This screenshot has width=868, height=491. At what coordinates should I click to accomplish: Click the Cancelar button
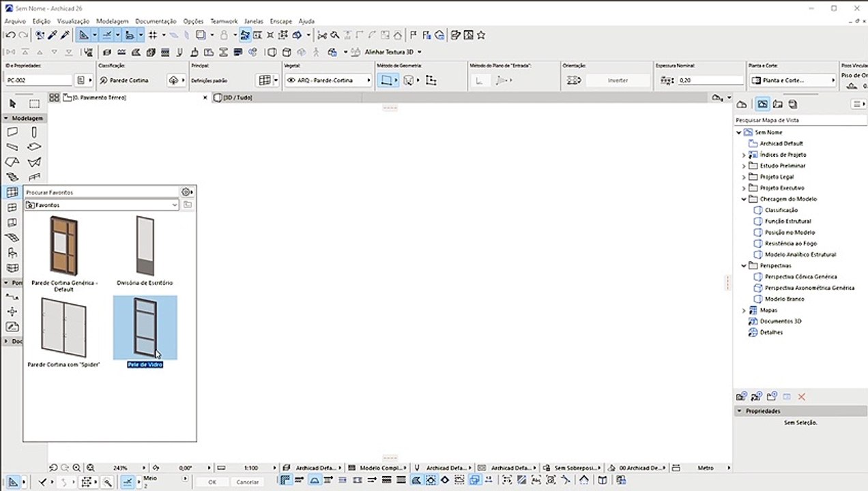(247, 482)
